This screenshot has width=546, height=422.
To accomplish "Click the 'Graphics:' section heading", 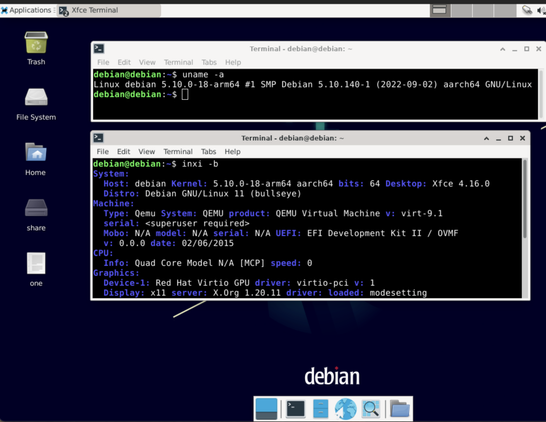I will click(x=116, y=273).
